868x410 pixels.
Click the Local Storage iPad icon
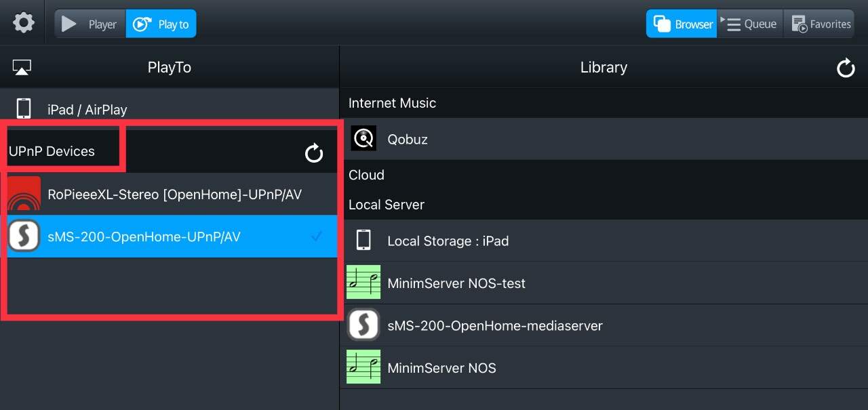(363, 240)
